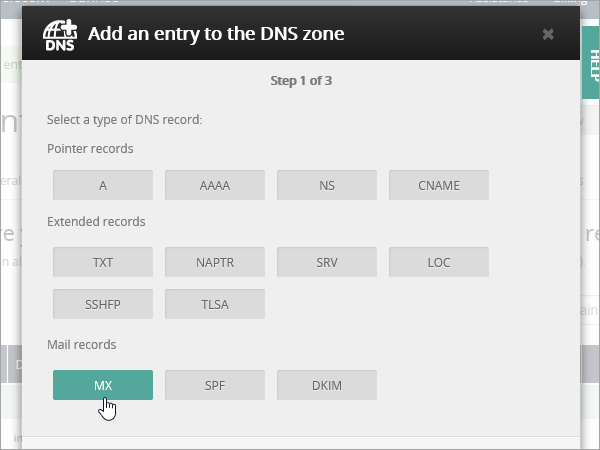Choose the SSHFP record button
The height and width of the screenshot is (450, 600).
[x=103, y=304]
